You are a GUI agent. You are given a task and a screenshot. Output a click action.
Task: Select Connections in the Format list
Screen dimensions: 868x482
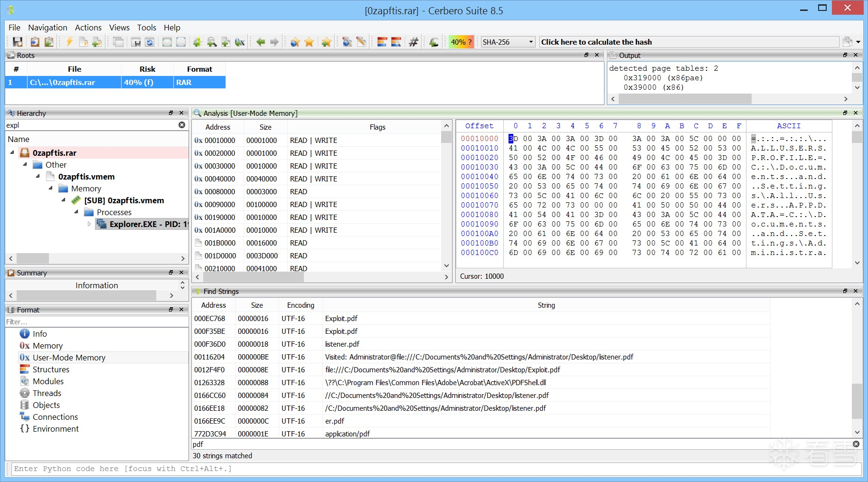55,417
